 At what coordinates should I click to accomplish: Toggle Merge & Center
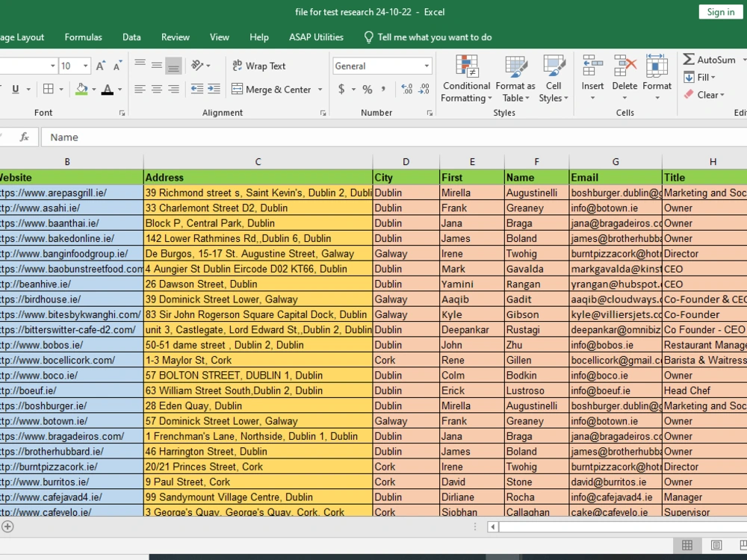point(273,89)
